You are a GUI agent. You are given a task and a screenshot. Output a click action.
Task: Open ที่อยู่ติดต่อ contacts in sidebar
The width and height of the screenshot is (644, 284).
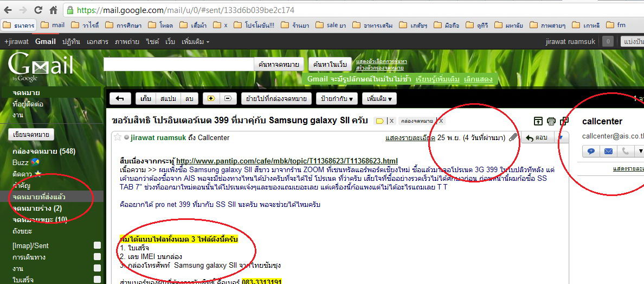[x=28, y=104]
